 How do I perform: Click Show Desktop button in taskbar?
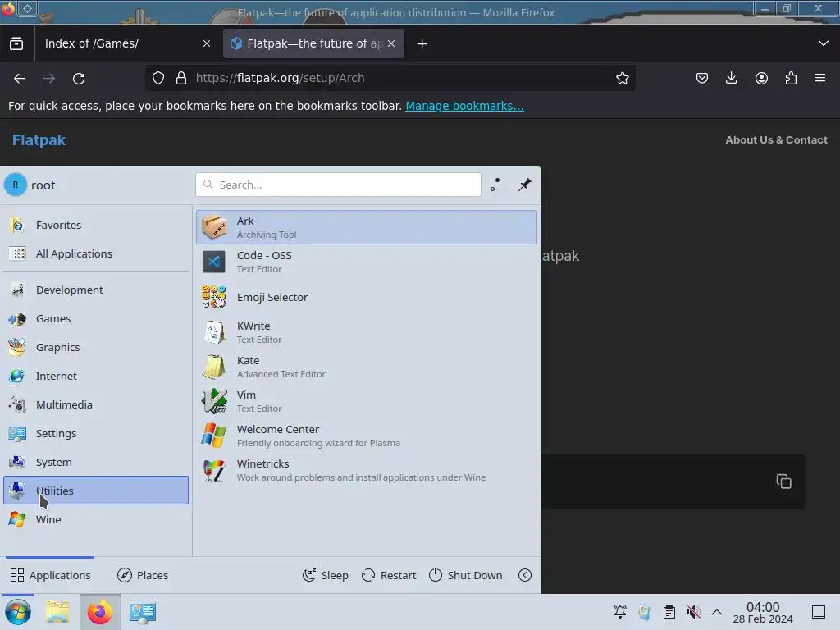tap(819, 612)
